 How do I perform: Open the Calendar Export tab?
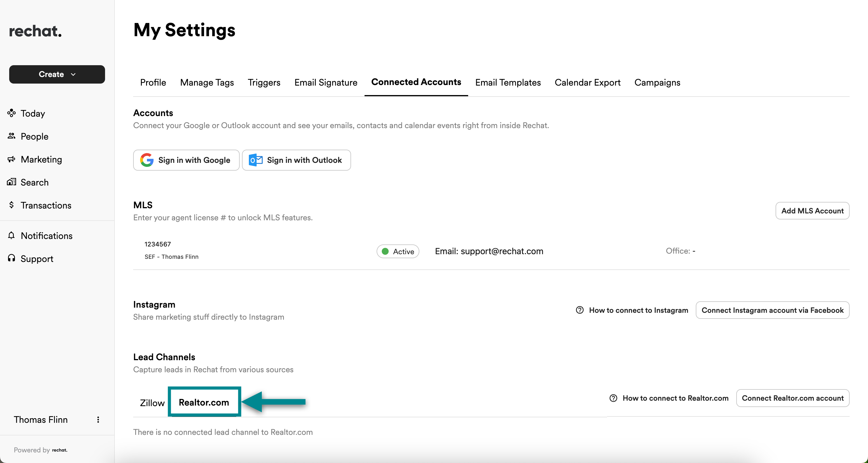tap(587, 83)
